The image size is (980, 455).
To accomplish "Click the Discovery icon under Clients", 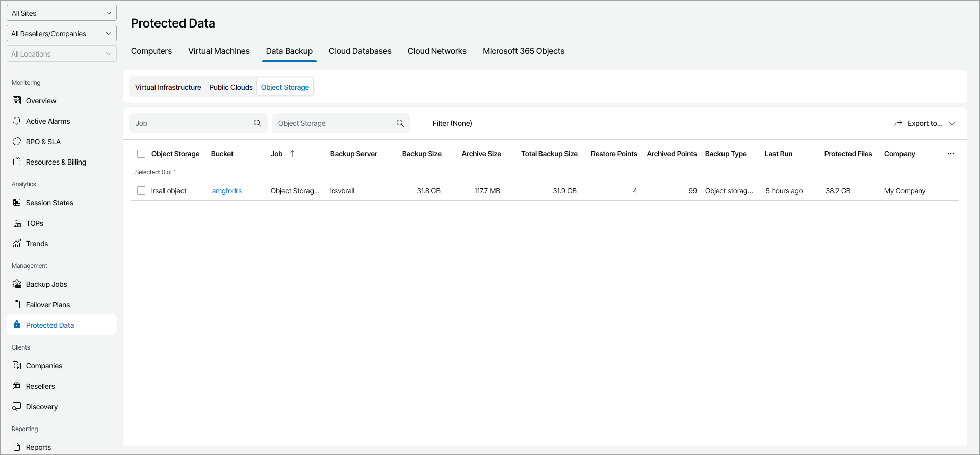I will 17,407.
